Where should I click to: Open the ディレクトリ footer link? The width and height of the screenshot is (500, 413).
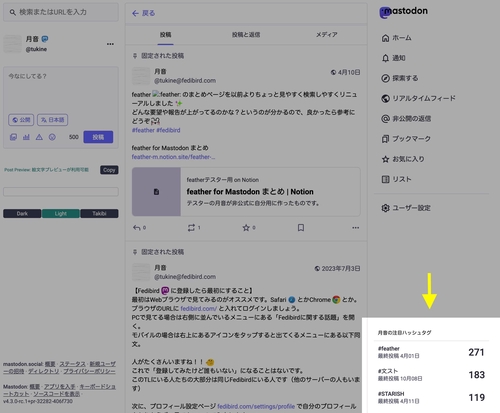click(x=43, y=371)
